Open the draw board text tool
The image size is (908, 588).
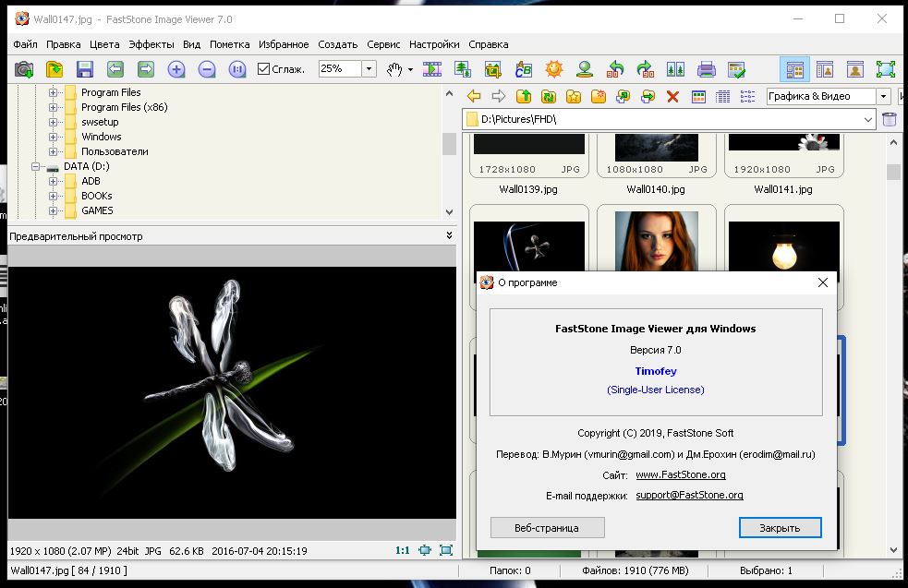coord(524,69)
